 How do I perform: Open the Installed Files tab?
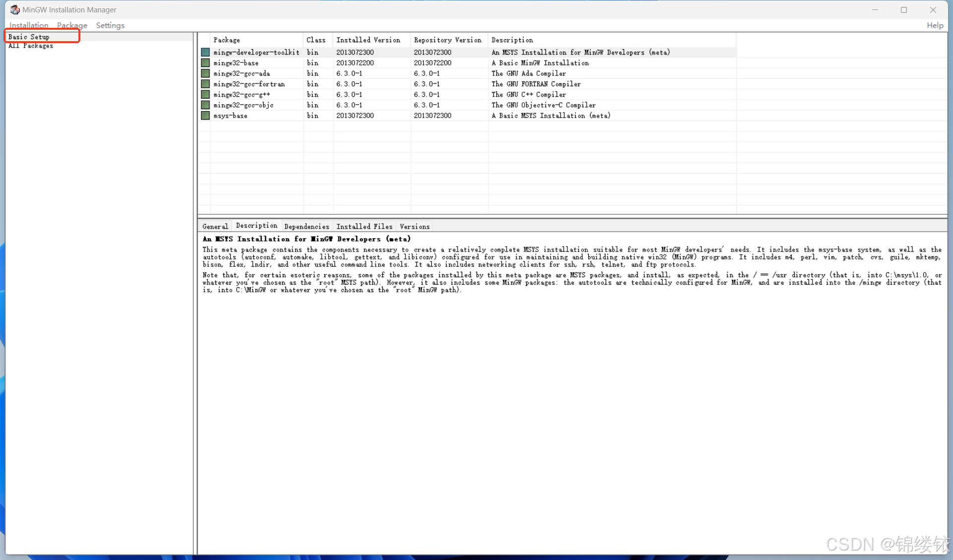click(364, 226)
